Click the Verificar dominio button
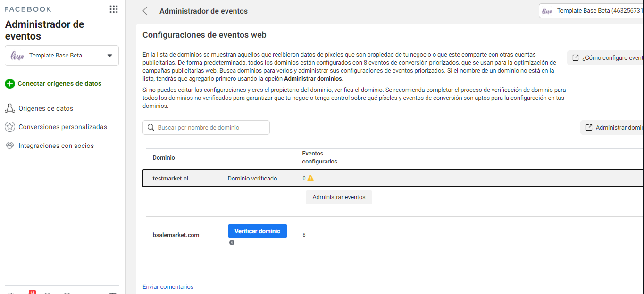644x294 pixels. (x=258, y=231)
